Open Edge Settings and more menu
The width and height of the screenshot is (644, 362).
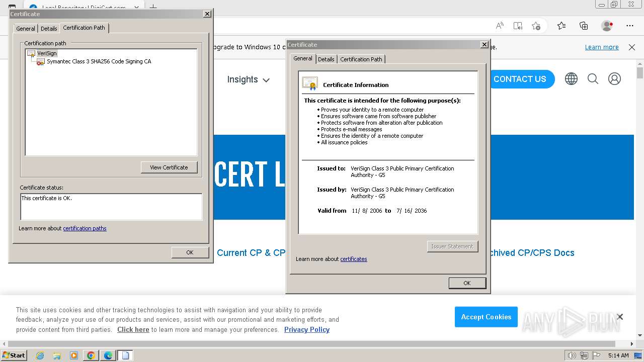(630, 26)
